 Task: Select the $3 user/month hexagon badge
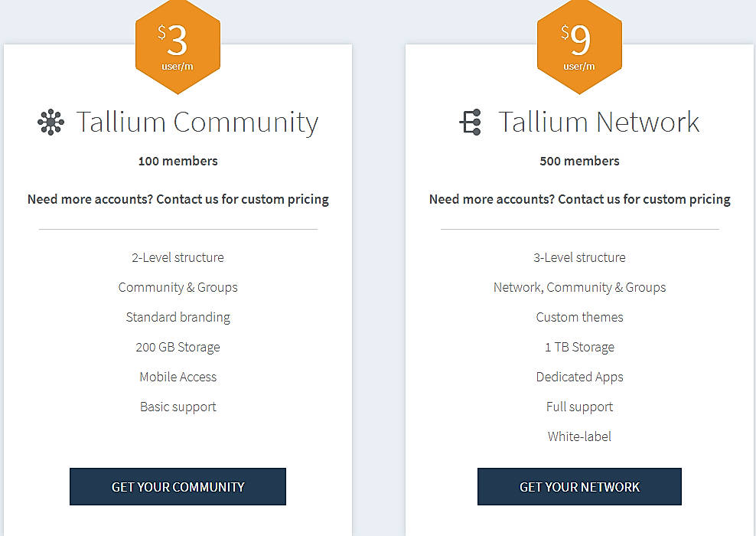point(178,44)
